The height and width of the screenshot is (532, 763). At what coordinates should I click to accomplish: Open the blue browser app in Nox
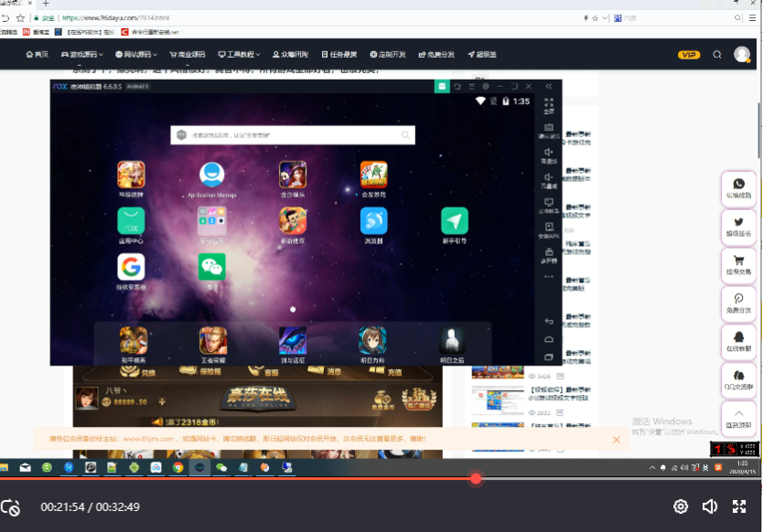coord(373,221)
